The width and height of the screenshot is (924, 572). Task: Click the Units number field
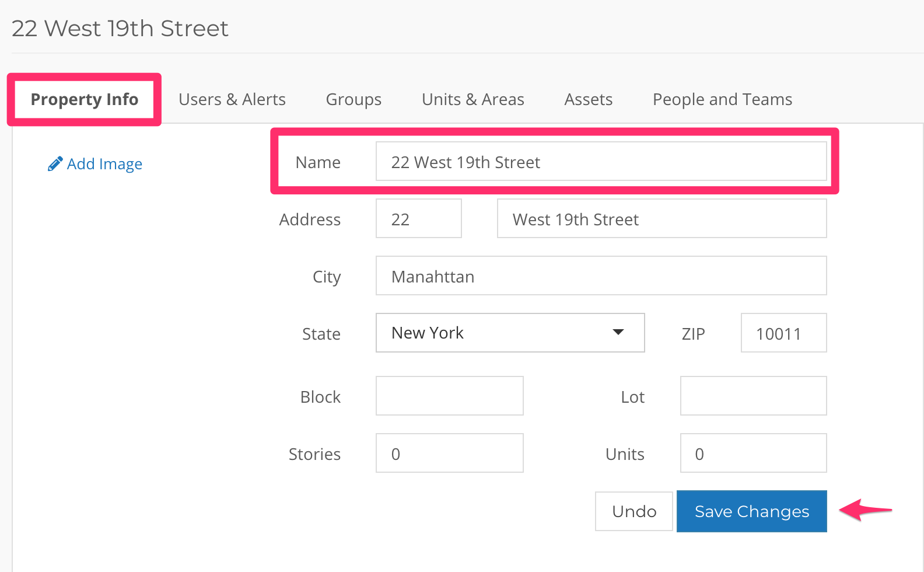(754, 453)
